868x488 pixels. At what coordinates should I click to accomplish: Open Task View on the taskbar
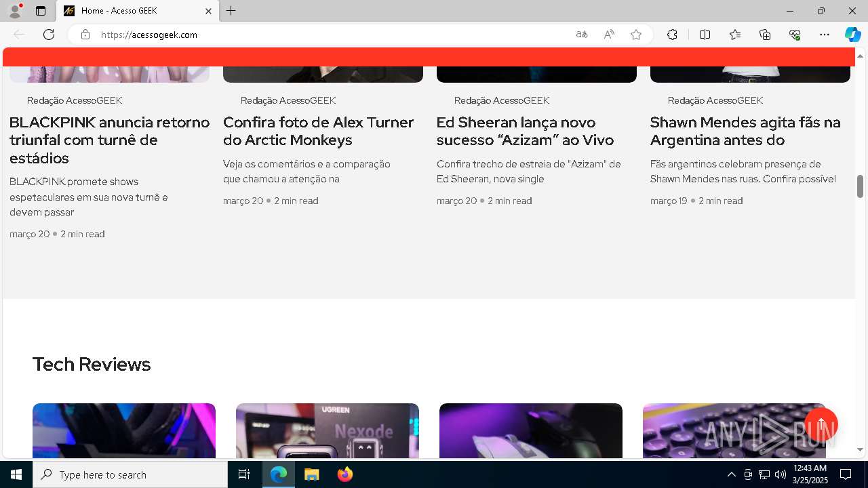(244, 474)
